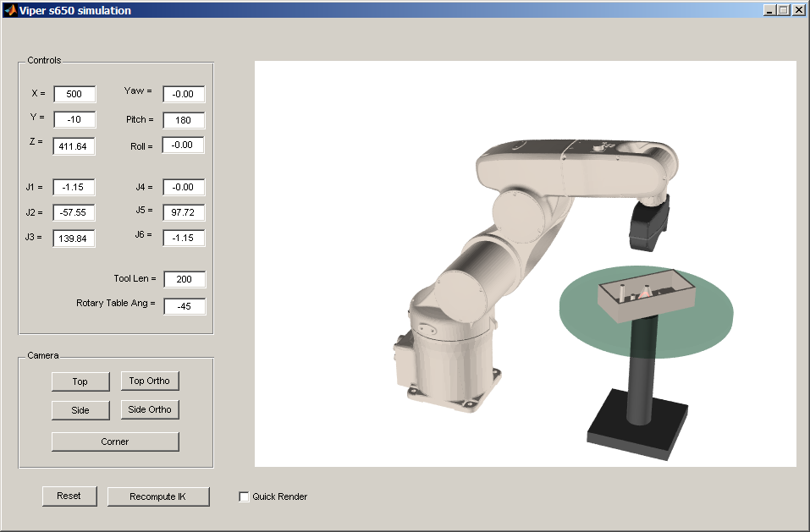Click the Pitch field showing 180
The width and height of the screenshot is (810, 532).
[x=184, y=120]
